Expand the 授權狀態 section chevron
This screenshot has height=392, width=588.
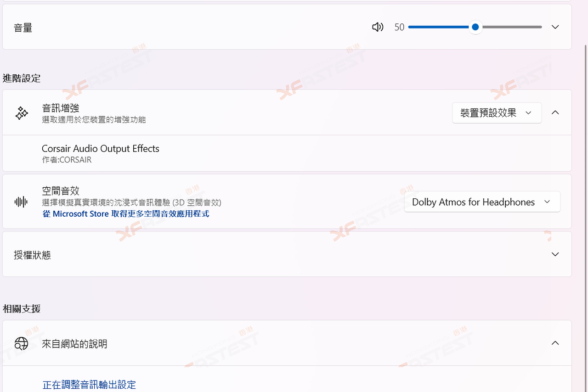coord(555,254)
